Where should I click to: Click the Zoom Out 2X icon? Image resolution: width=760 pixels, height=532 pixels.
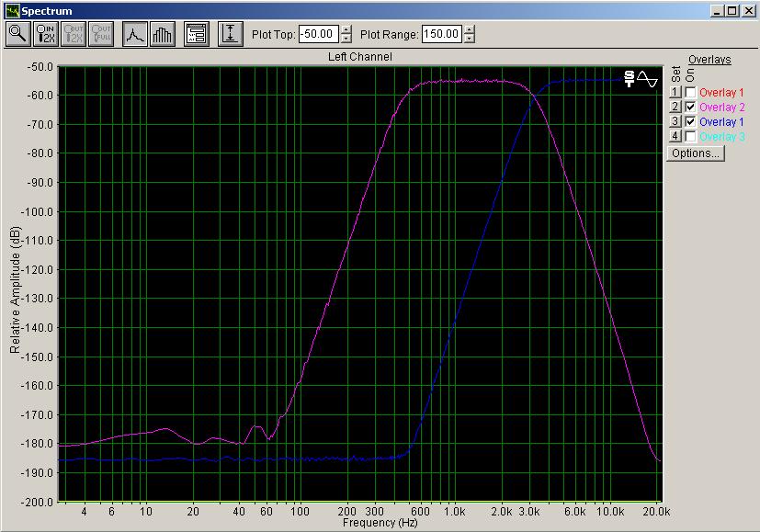(x=74, y=34)
